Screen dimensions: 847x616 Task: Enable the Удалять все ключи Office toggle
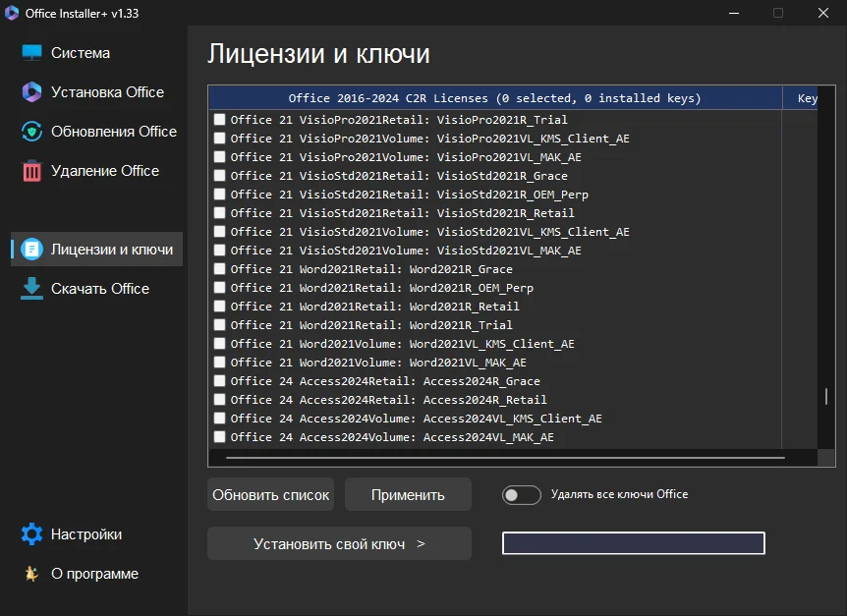[x=521, y=495]
